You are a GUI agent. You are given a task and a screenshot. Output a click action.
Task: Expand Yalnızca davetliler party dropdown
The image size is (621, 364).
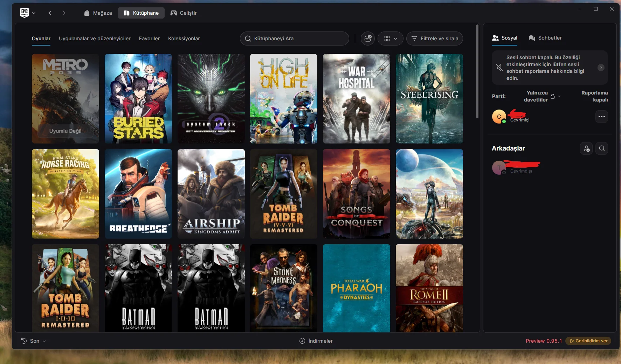(542, 96)
